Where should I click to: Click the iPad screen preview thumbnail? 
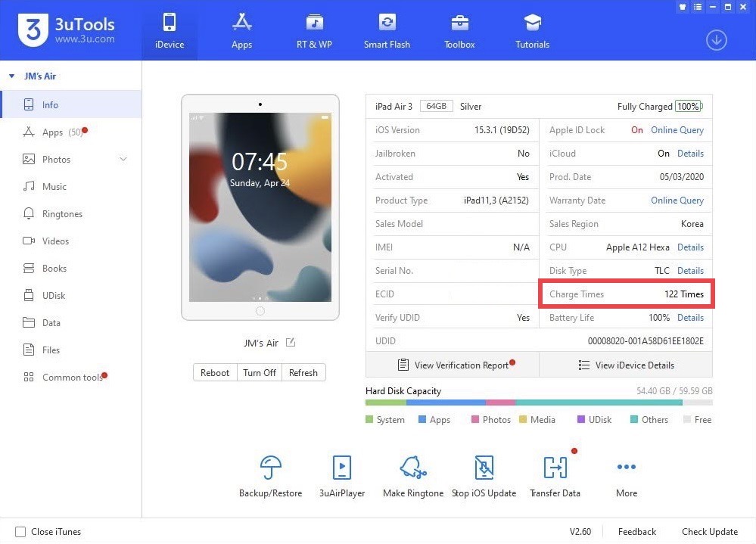point(260,207)
